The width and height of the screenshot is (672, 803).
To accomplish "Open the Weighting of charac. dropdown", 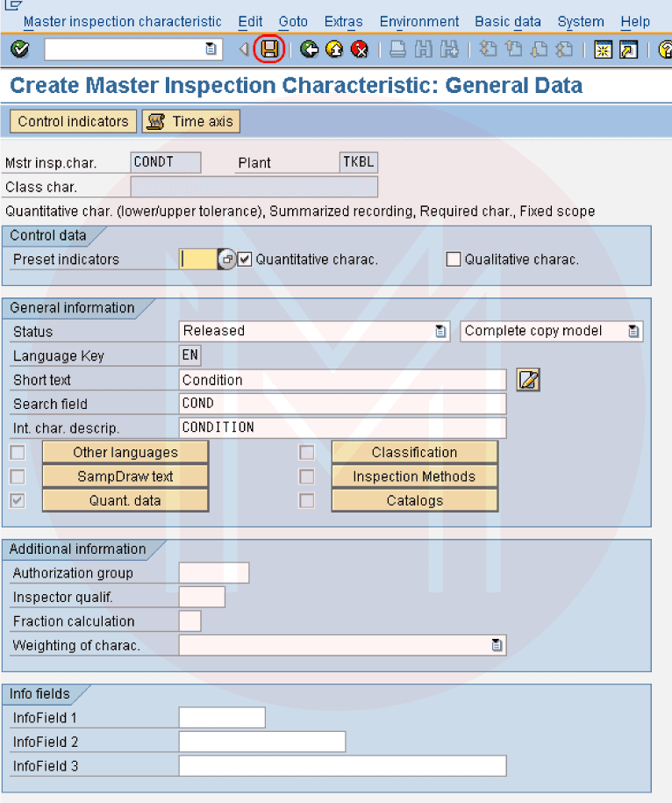I will pos(497,646).
